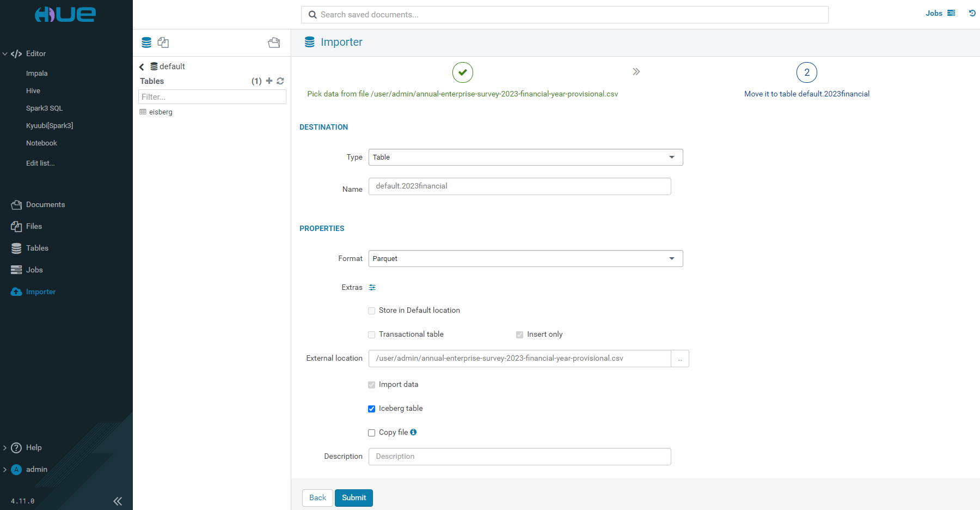Click the completed step checkmark circle
The width and height of the screenshot is (980, 510).
pyautogui.click(x=463, y=72)
